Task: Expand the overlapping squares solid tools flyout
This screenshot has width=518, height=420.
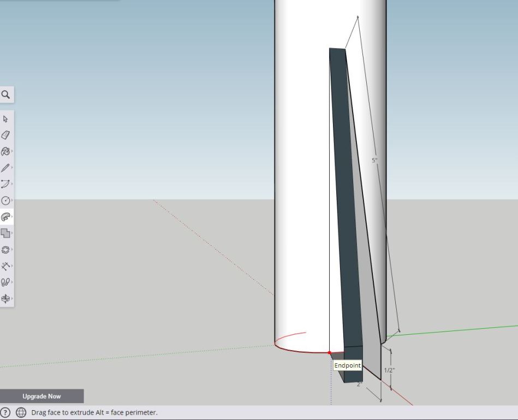Action: tap(12, 233)
